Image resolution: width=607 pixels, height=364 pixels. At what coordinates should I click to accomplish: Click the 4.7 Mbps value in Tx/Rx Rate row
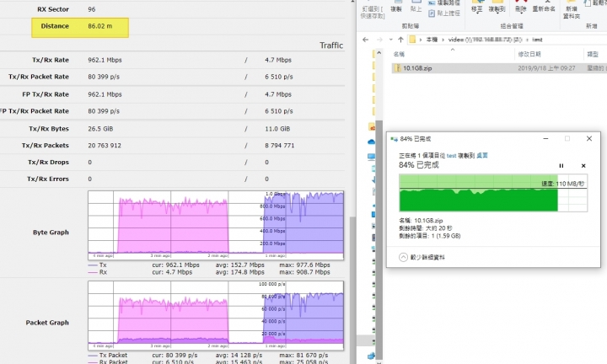pos(278,60)
